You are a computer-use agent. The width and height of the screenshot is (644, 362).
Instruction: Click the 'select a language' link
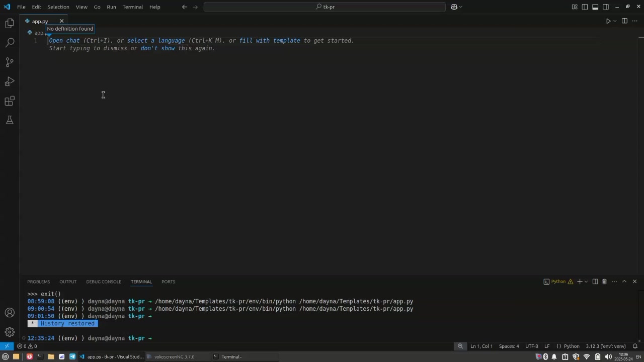pyautogui.click(x=156, y=41)
